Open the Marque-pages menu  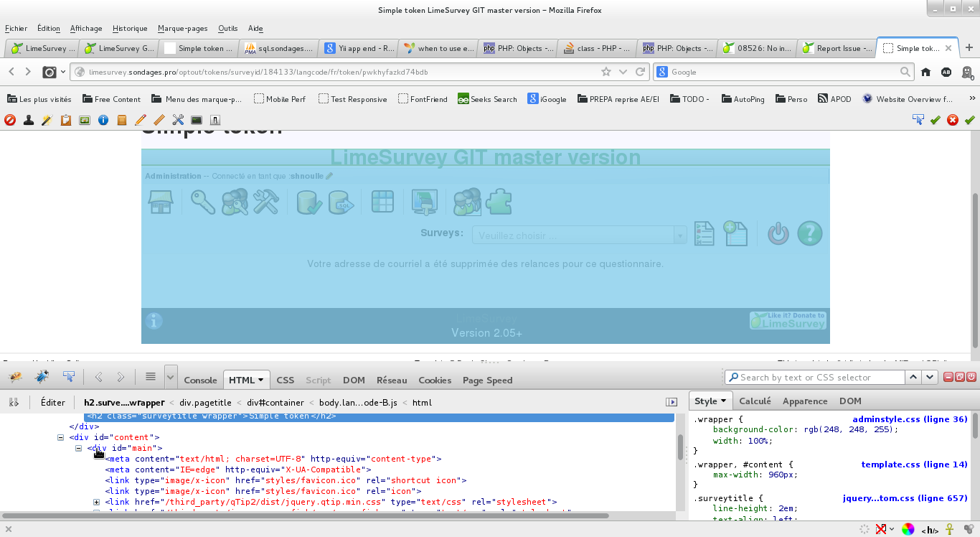(x=182, y=29)
